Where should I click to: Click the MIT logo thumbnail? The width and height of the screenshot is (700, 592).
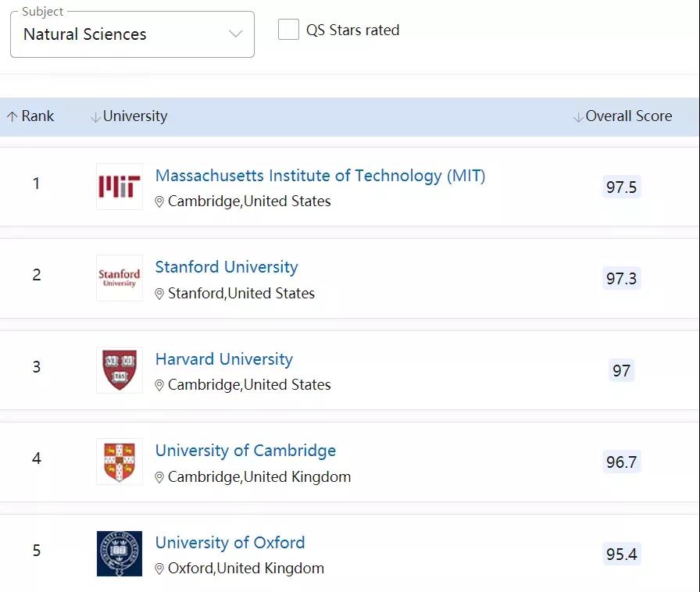click(120, 187)
